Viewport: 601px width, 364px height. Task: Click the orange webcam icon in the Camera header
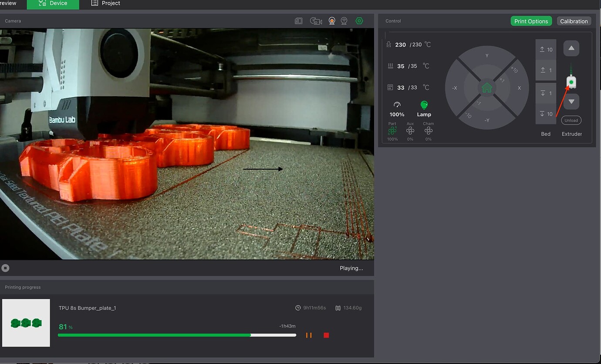click(x=332, y=20)
